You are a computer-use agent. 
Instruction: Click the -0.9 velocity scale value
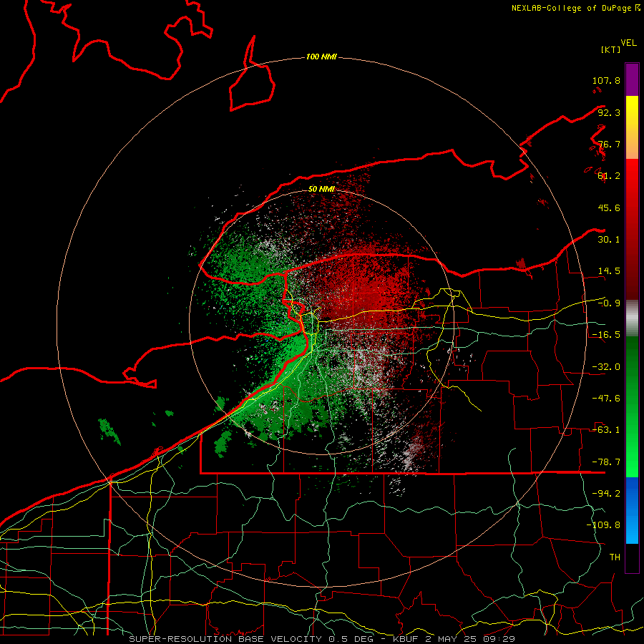(609, 303)
